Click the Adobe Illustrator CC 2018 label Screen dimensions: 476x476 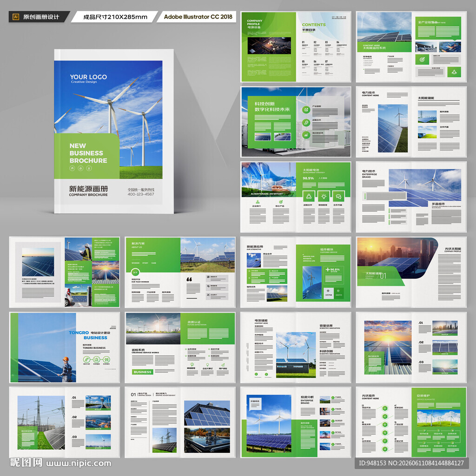tap(198, 17)
